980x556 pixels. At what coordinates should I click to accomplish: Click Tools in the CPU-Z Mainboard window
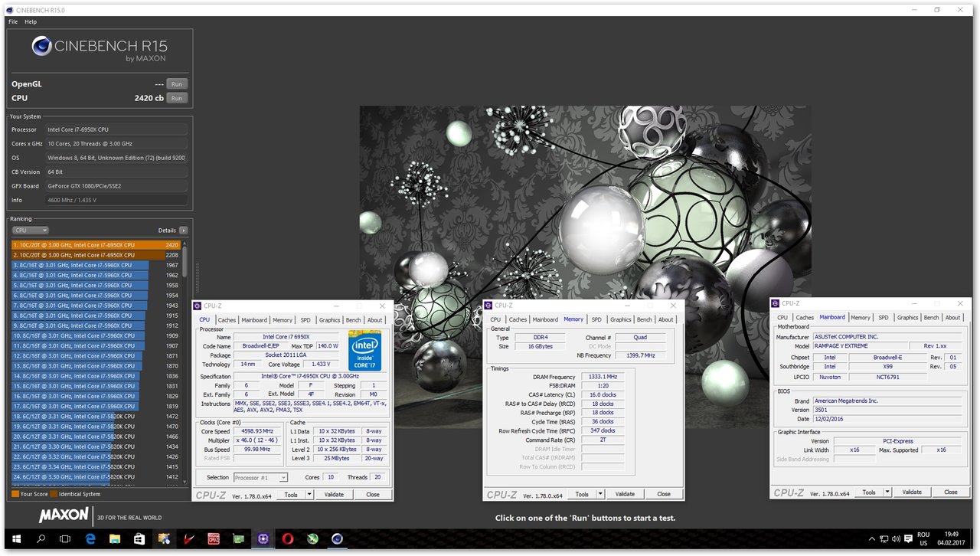tap(869, 492)
